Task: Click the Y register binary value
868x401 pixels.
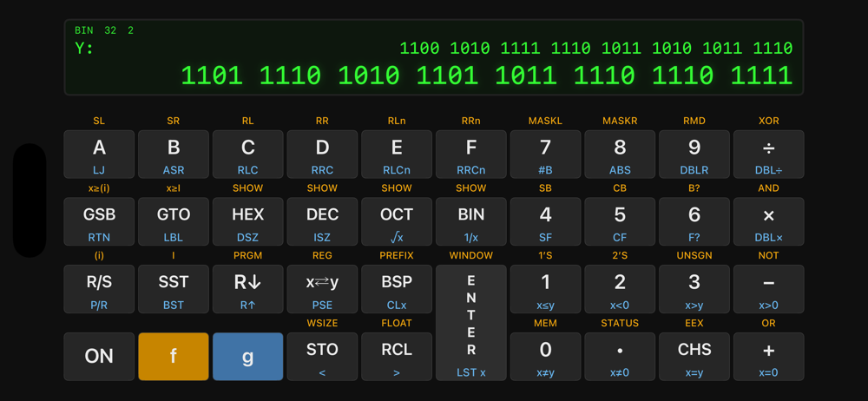Action: point(596,49)
